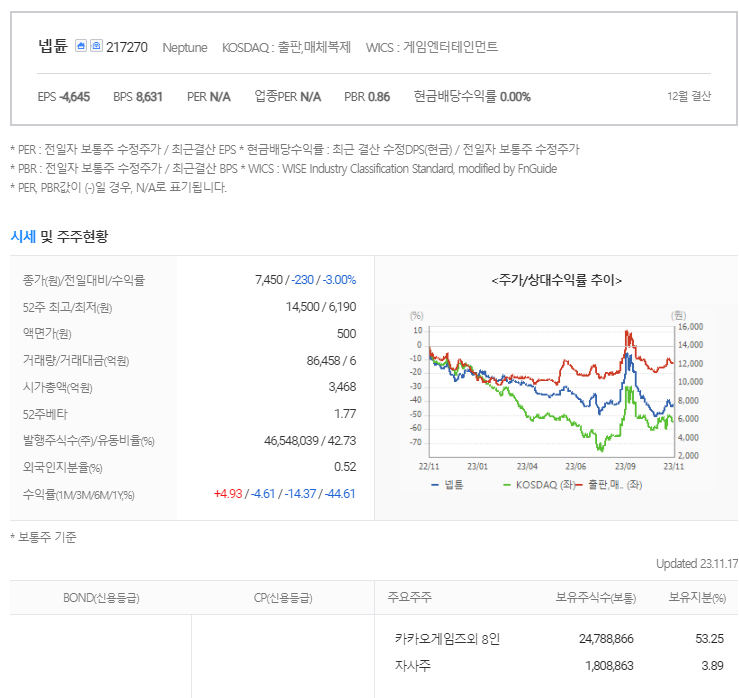Viewport: 739px width, 698px height.
Task: Click the CP(신용등급) column header
Action: (283, 598)
